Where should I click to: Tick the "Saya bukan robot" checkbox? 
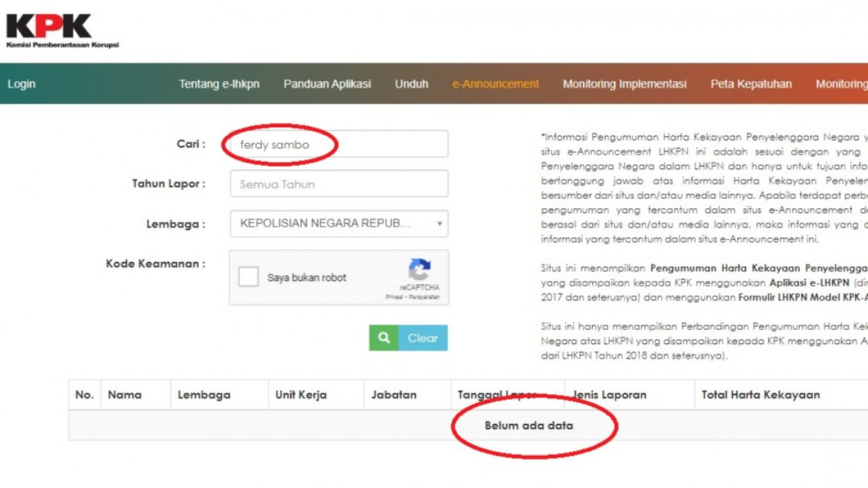(248, 277)
